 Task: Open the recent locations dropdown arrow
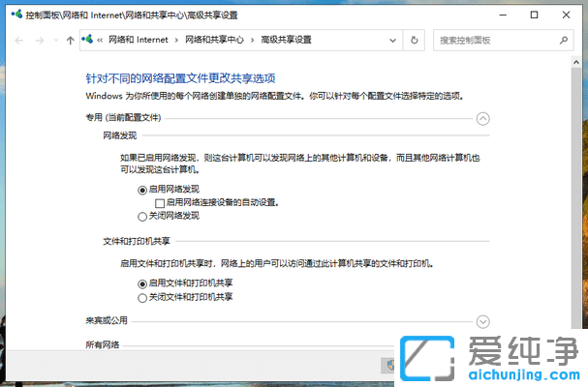(54, 41)
